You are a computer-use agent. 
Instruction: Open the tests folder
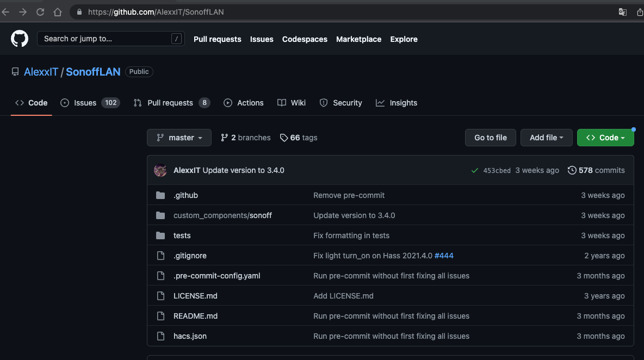pyautogui.click(x=182, y=235)
